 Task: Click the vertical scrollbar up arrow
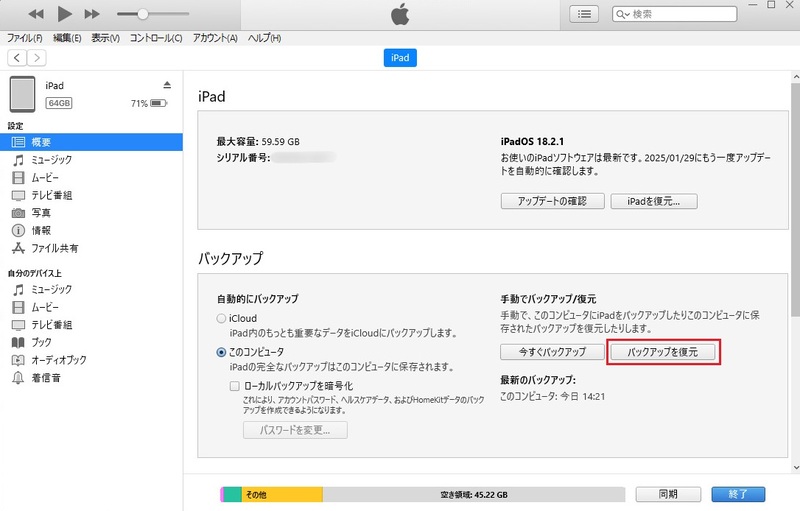[795, 77]
